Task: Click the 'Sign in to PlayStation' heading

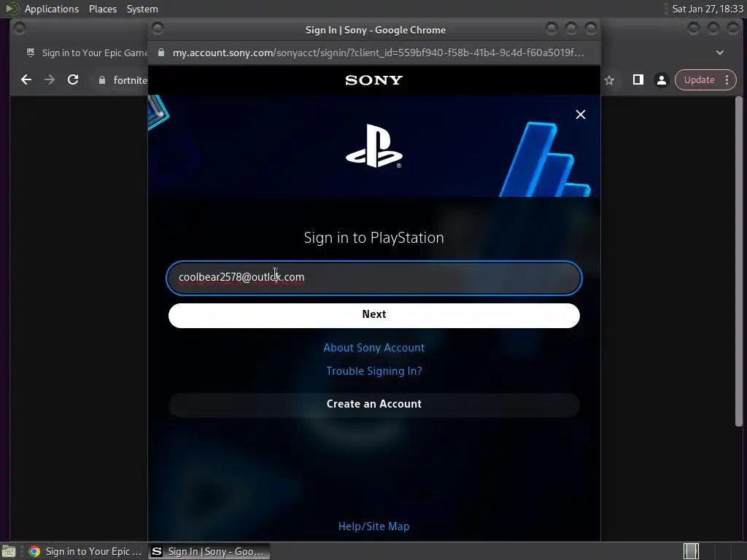Action: 374,238
